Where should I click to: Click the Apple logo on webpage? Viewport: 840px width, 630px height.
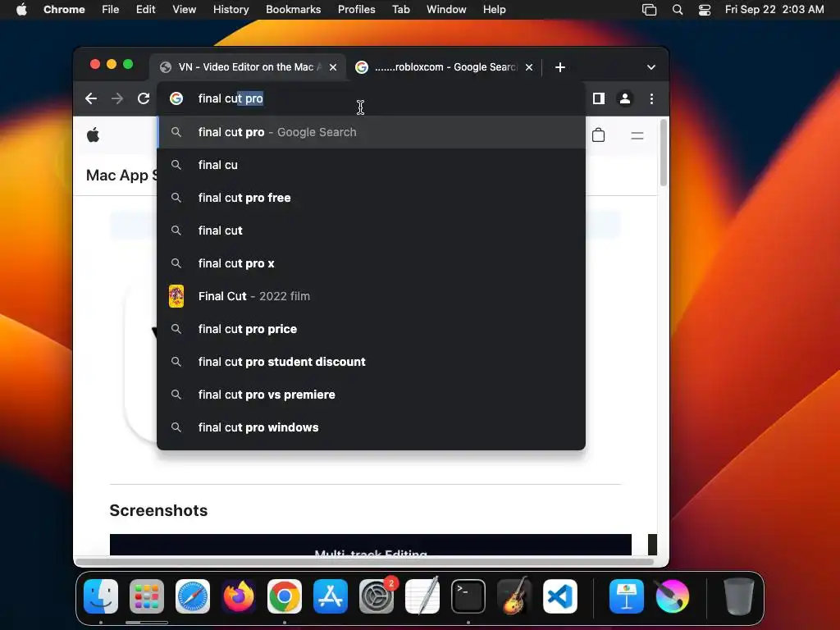93,135
